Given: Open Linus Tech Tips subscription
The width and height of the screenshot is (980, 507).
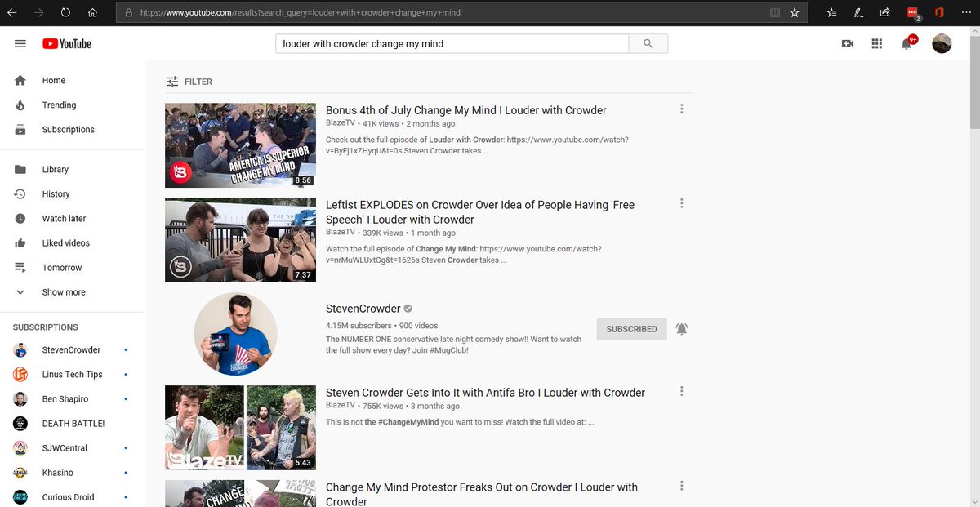Looking at the screenshot, I should (73, 375).
